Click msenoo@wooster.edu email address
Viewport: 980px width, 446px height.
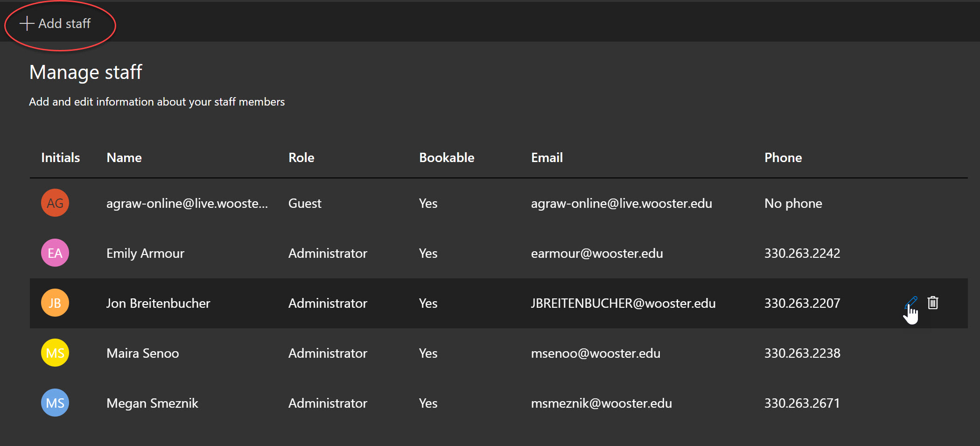tap(595, 353)
